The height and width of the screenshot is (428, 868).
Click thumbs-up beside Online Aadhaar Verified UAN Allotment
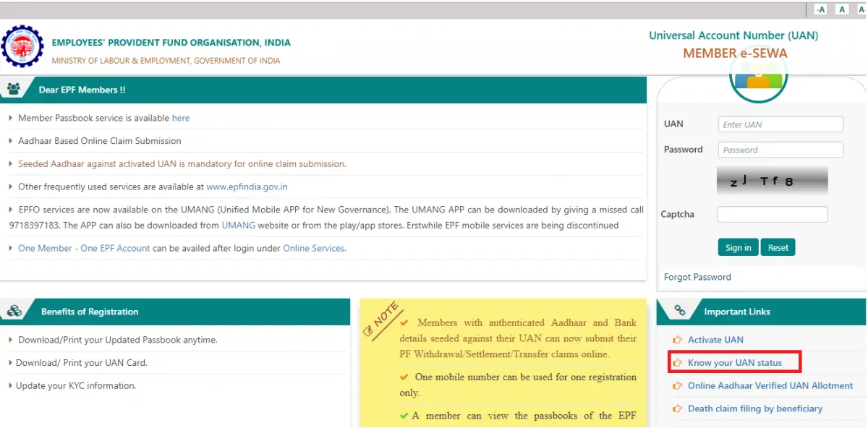coord(677,385)
